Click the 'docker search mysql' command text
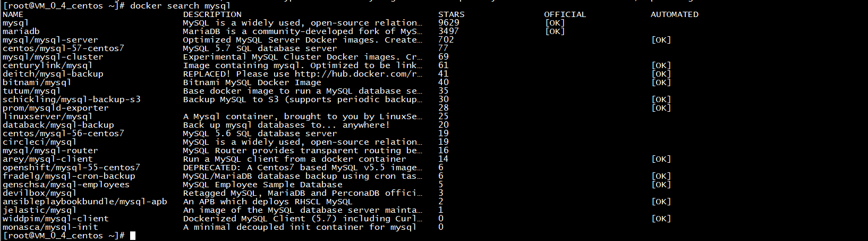 pyautogui.click(x=180, y=5)
